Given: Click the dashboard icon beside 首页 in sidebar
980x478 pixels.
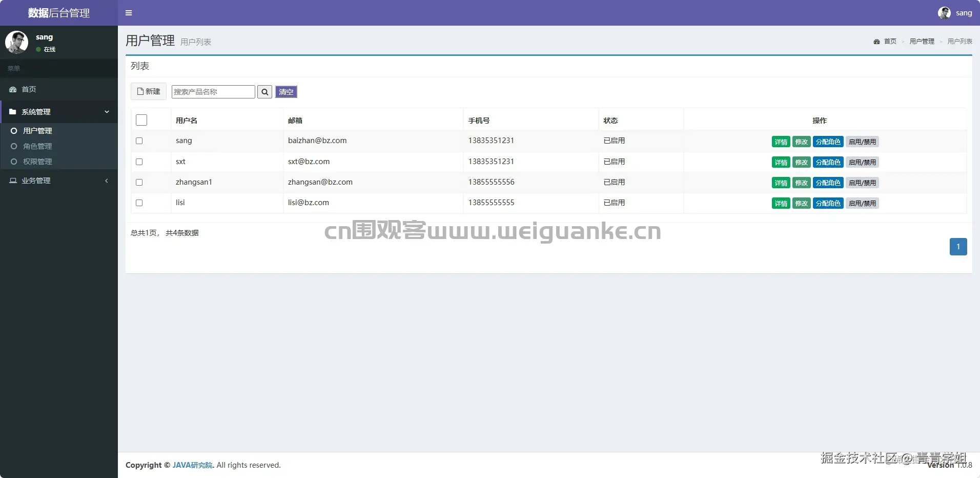Looking at the screenshot, I should (13, 89).
